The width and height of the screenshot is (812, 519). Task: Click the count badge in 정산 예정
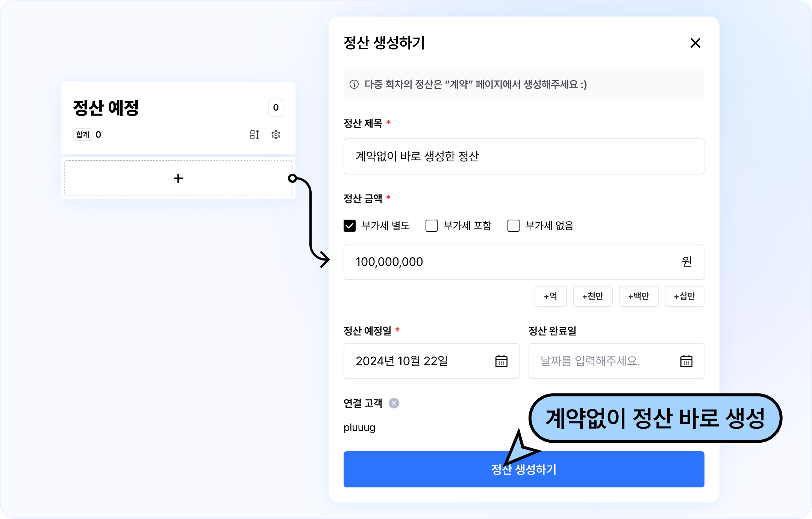pos(276,108)
